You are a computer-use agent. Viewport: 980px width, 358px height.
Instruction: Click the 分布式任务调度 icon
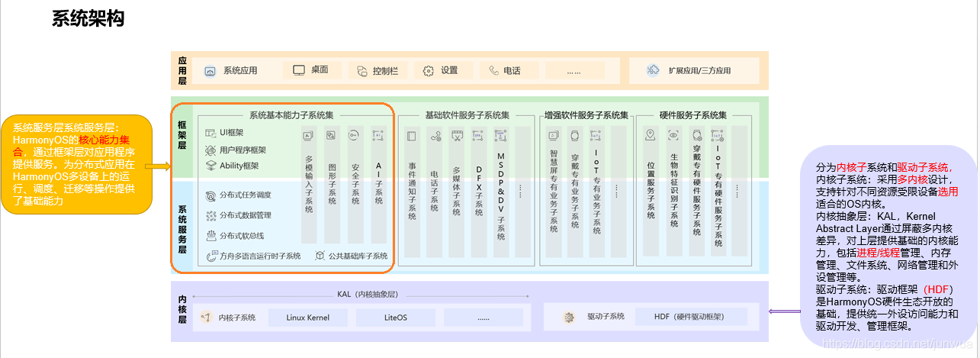click(x=211, y=196)
